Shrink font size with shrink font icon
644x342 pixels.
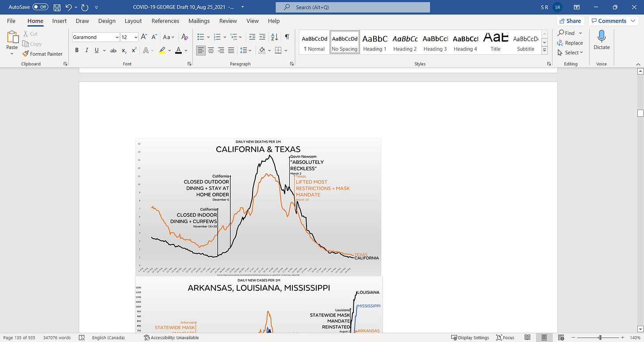tap(154, 37)
